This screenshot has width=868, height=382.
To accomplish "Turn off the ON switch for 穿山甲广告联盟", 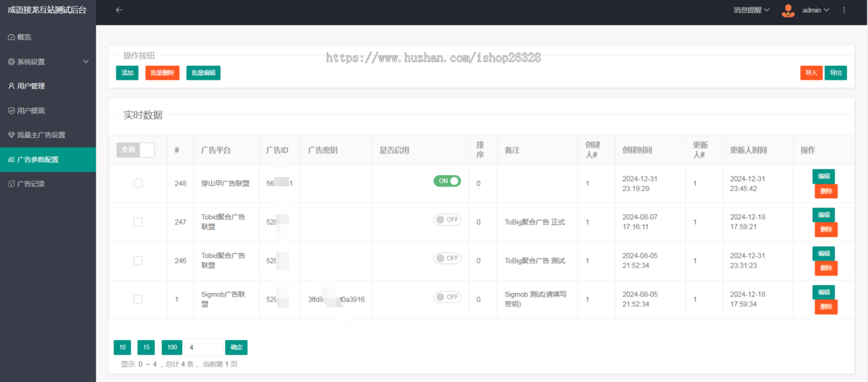I will tap(447, 181).
